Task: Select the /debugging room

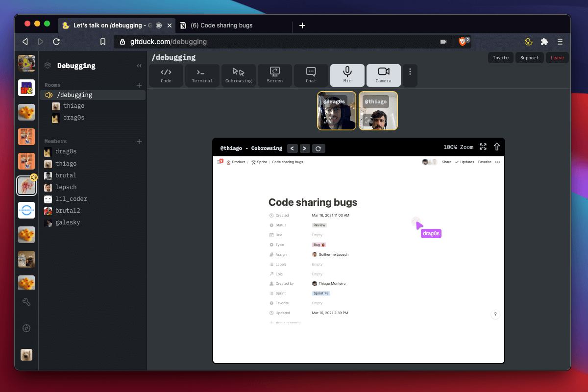Action: pyautogui.click(x=93, y=95)
